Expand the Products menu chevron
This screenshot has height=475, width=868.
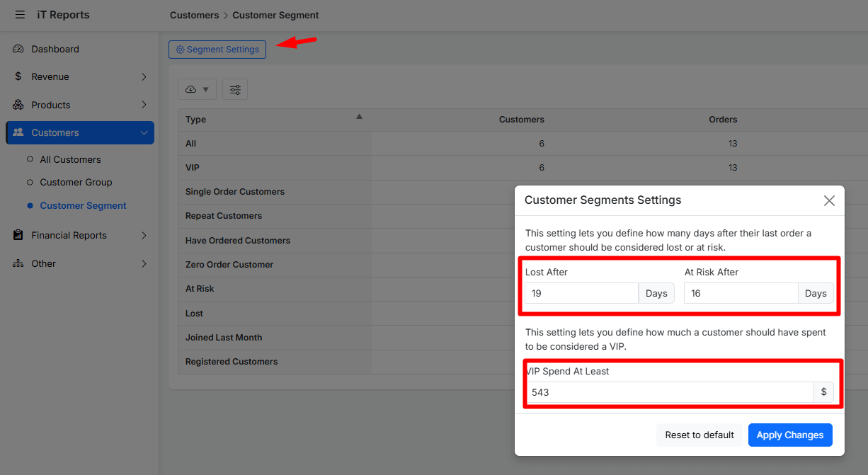click(x=144, y=105)
